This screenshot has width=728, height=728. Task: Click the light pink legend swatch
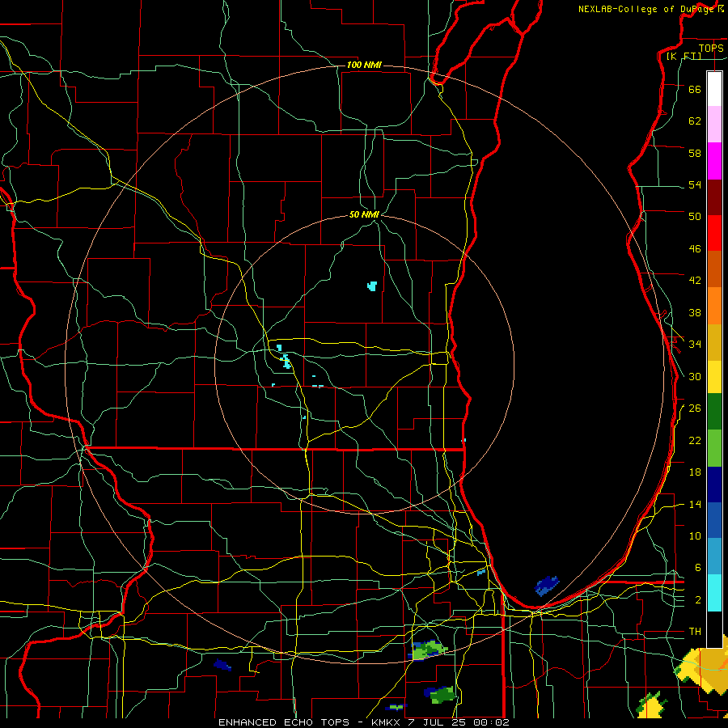click(714, 125)
